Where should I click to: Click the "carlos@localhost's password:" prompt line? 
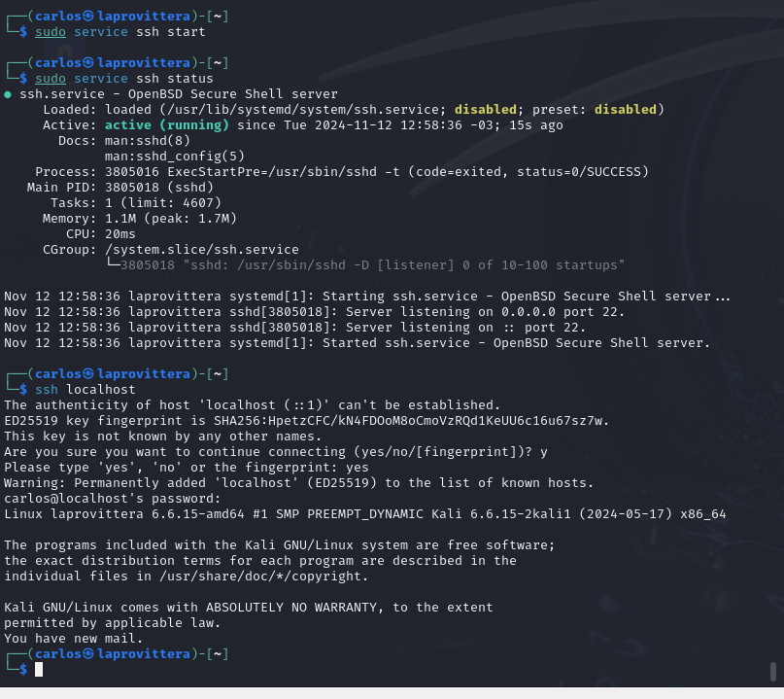click(112, 499)
